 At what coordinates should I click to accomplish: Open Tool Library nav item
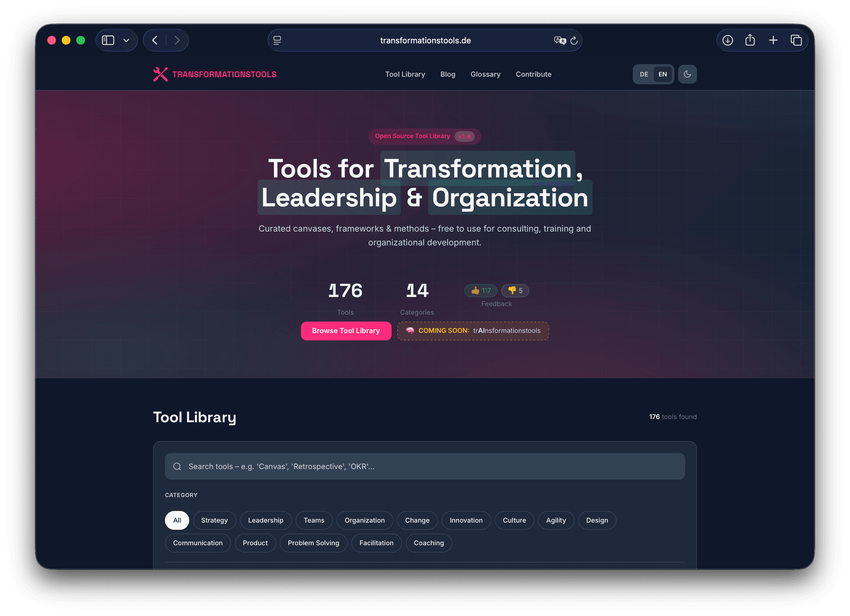405,74
